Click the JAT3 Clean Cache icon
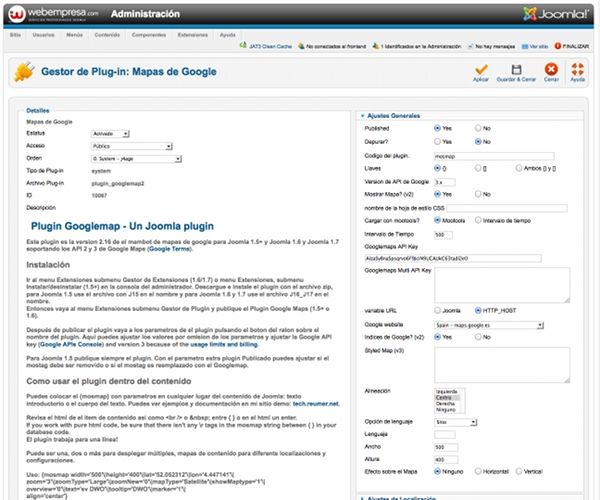 pos(243,46)
